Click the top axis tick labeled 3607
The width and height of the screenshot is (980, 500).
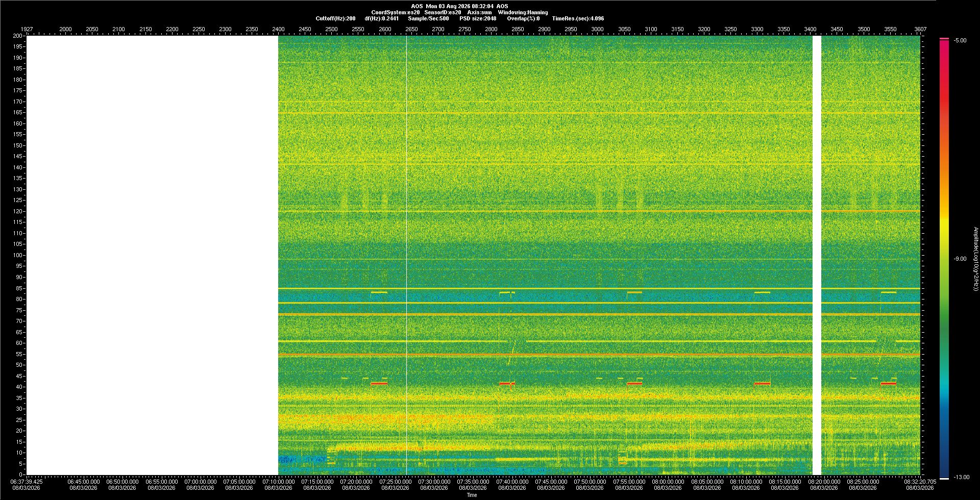(920, 29)
